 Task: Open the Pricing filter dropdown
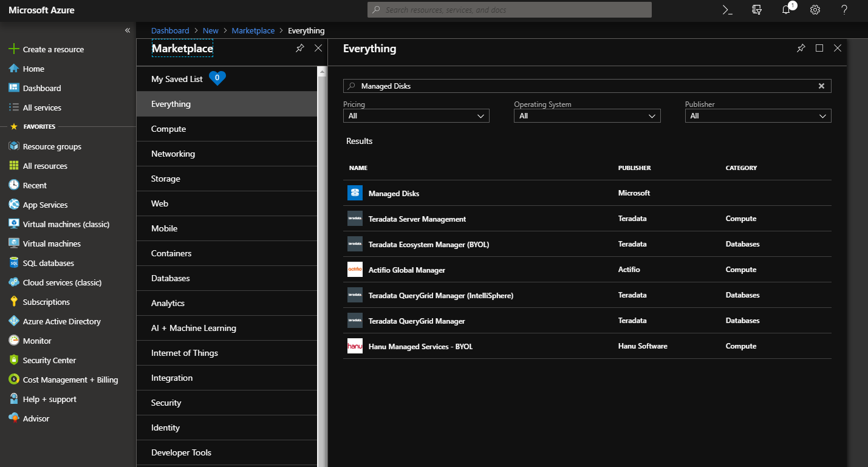[x=416, y=115]
